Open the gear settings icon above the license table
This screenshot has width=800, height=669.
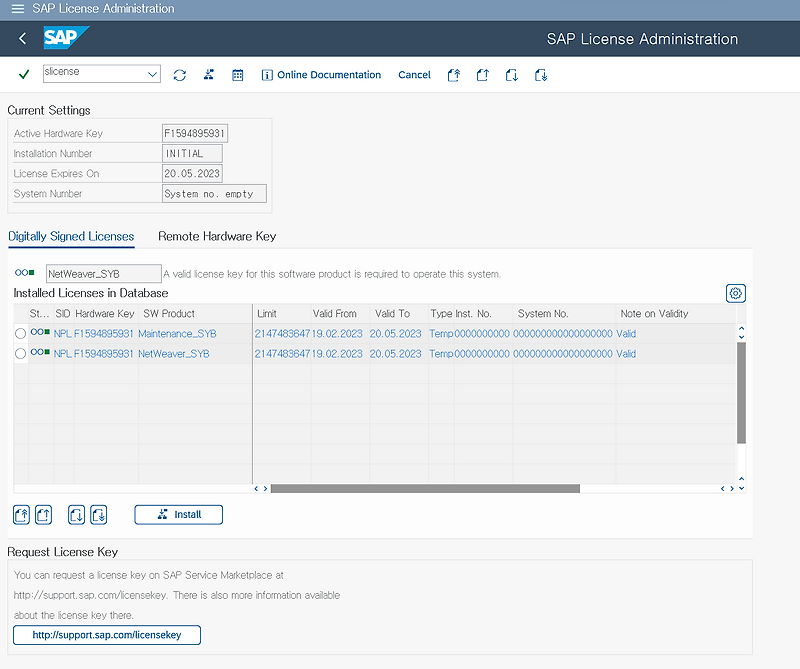pos(735,293)
